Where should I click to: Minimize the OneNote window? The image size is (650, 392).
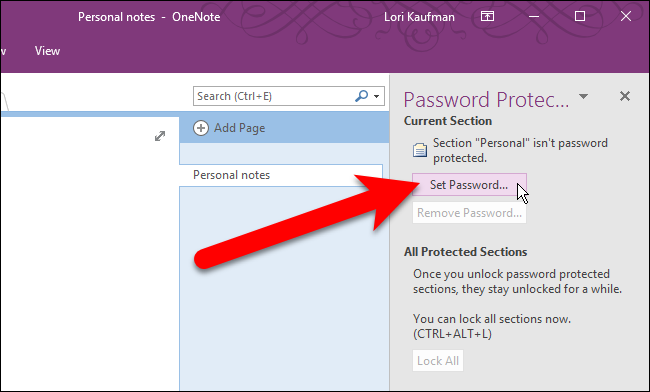coord(534,17)
